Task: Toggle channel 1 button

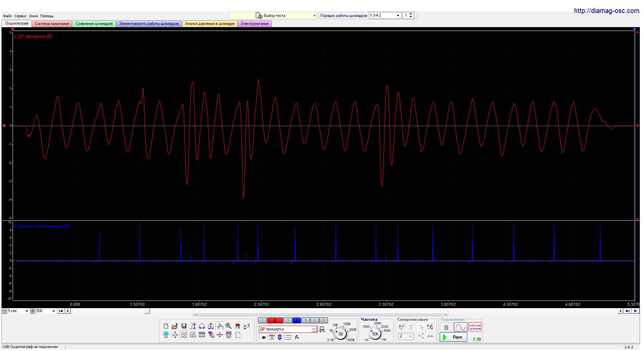Action: pos(262,320)
